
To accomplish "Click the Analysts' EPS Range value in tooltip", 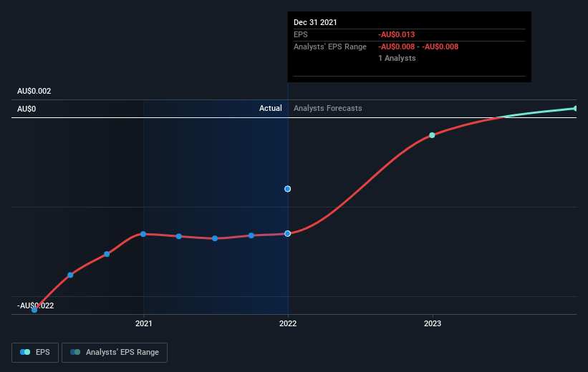I will (x=418, y=46).
